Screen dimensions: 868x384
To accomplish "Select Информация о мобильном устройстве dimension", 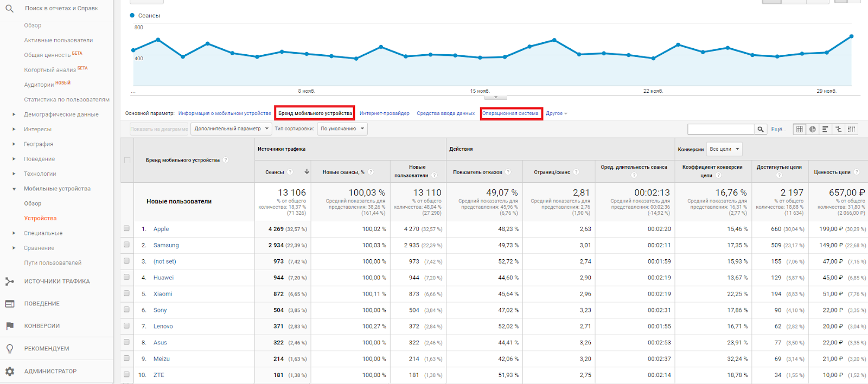I will pyautogui.click(x=225, y=113).
